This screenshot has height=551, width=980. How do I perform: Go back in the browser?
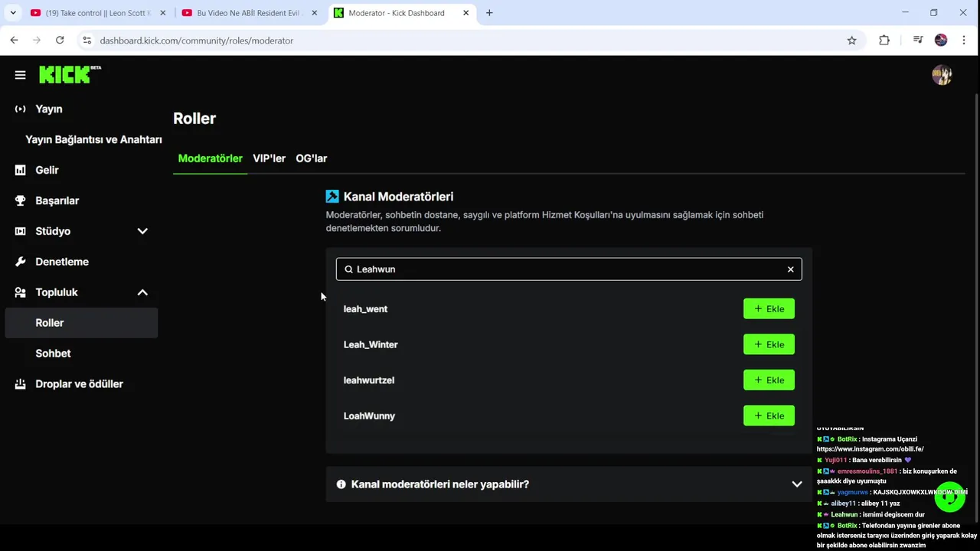14,41
